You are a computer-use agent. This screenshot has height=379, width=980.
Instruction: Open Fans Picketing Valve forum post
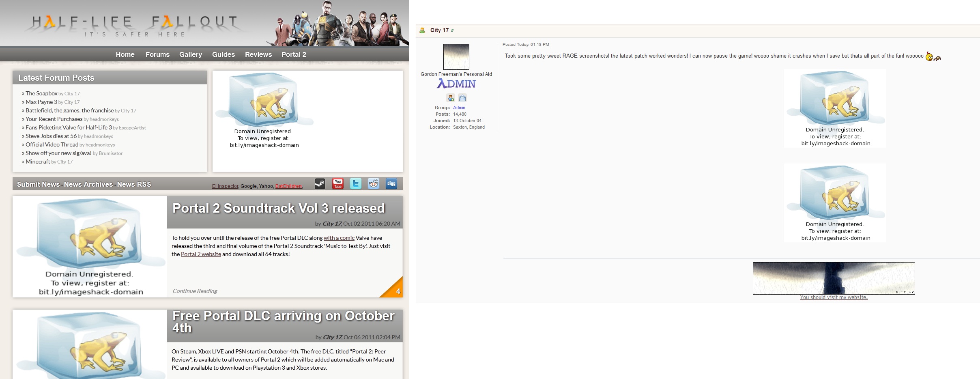[x=69, y=127]
